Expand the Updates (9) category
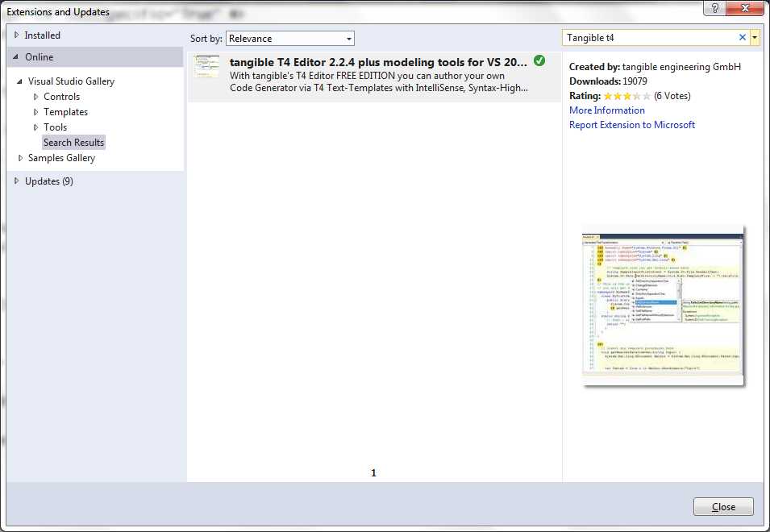Image resolution: width=770 pixels, height=532 pixels. point(16,181)
